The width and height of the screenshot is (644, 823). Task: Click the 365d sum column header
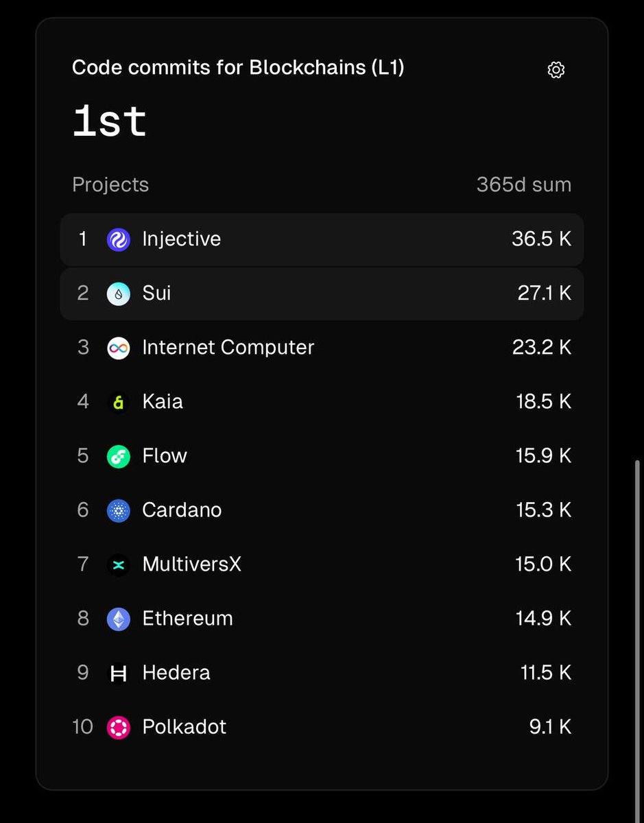[524, 184]
